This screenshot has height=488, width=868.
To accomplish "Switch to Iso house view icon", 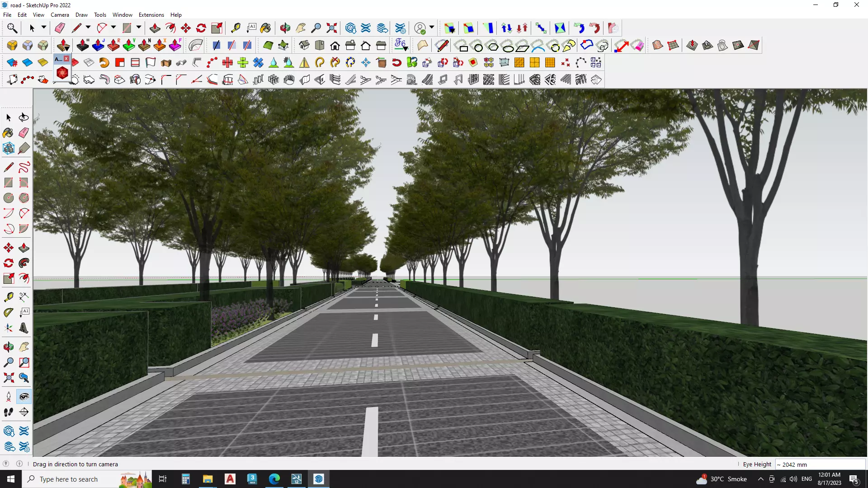I will tap(304, 45).
